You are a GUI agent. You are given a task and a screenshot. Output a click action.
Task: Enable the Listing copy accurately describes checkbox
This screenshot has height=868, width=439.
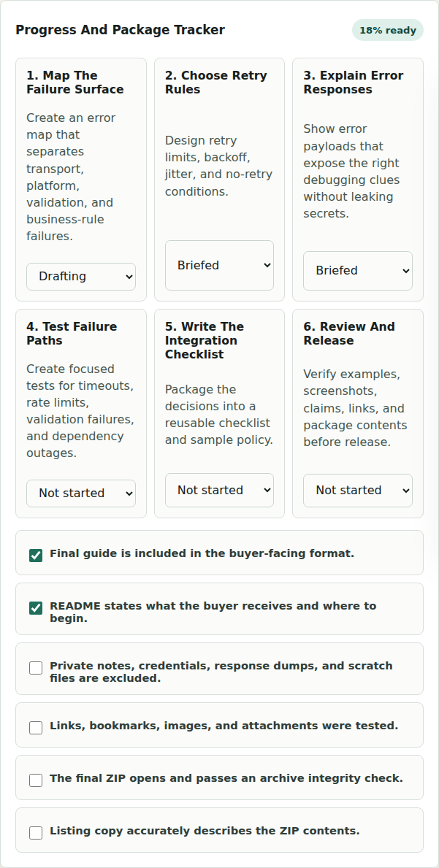click(x=36, y=832)
